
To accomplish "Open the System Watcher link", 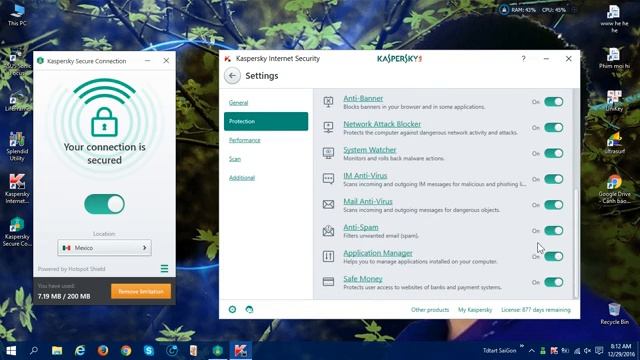I will tap(370, 150).
